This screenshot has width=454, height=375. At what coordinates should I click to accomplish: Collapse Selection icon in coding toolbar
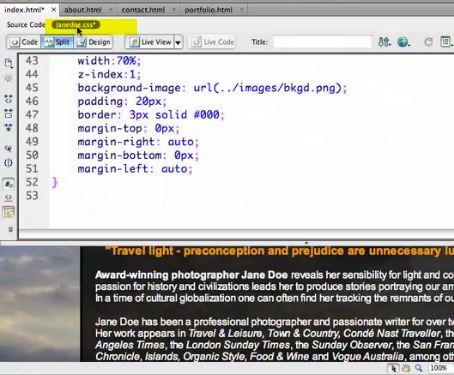coord(9,113)
